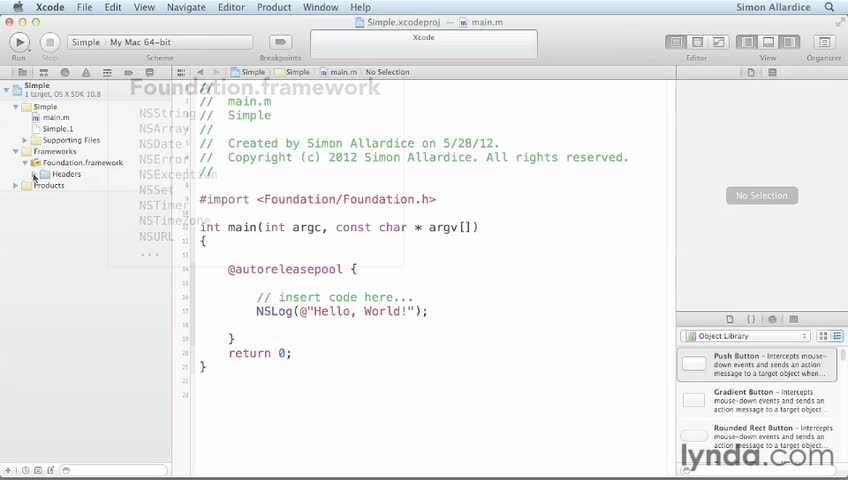Collapse Foundation.framework

pyautogui.click(x=25, y=163)
